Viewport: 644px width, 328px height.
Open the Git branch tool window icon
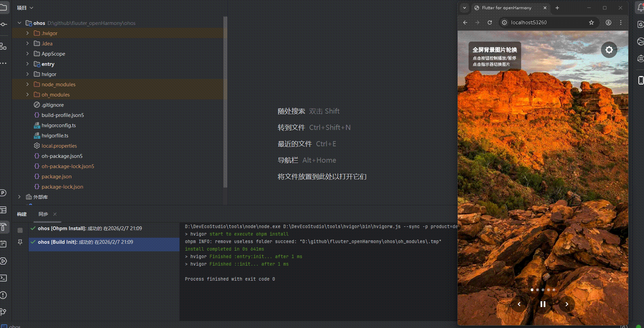tap(3, 312)
